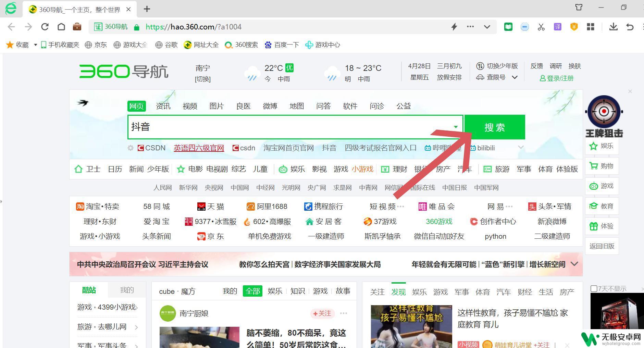Screen dimensions: 644x348
Task: Expand the address bar dropdown chevron
Action: click(487, 27)
